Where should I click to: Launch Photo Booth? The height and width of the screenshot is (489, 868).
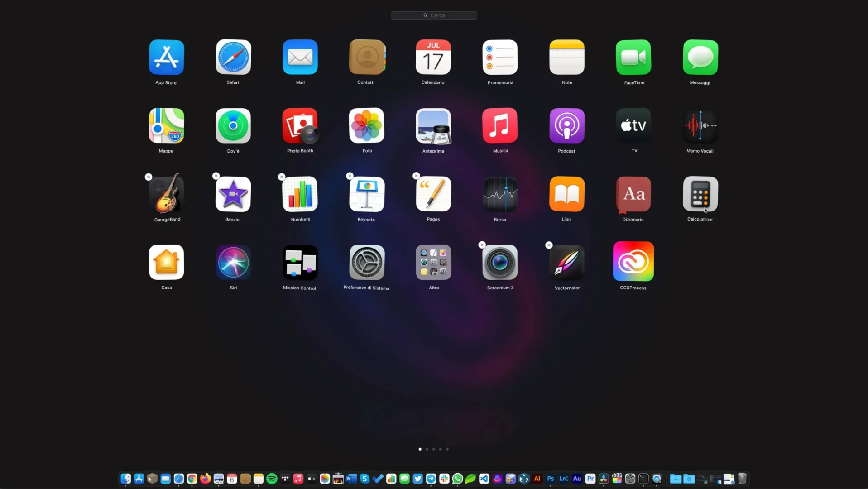click(300, 126)
